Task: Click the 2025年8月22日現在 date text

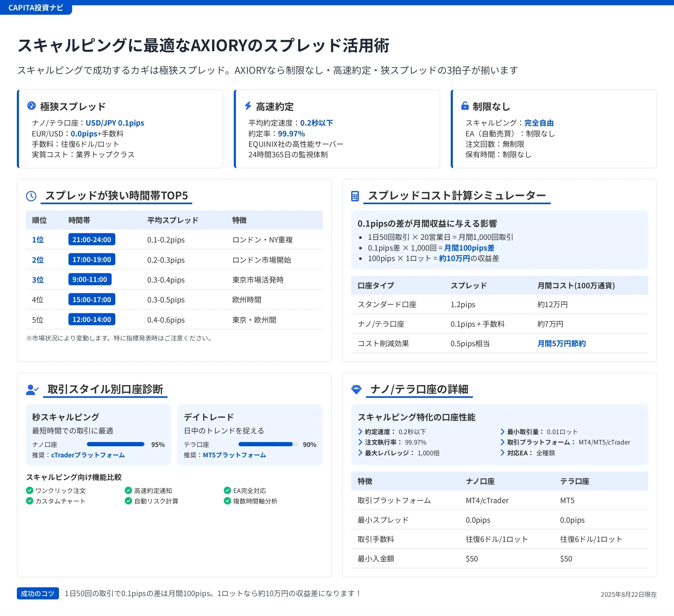Action: pos(629,594)
